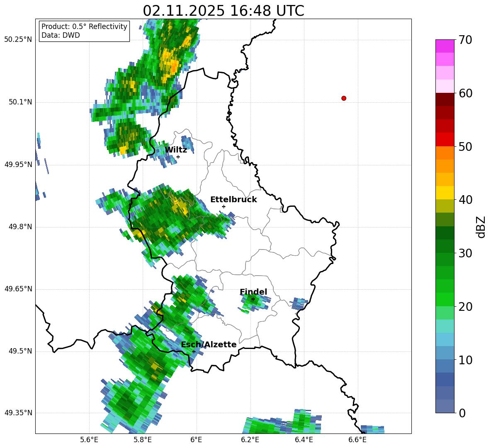This screenshot has height=448, width=491.
Task: Click the 6°E longitude label
Action: click(196, 440)
